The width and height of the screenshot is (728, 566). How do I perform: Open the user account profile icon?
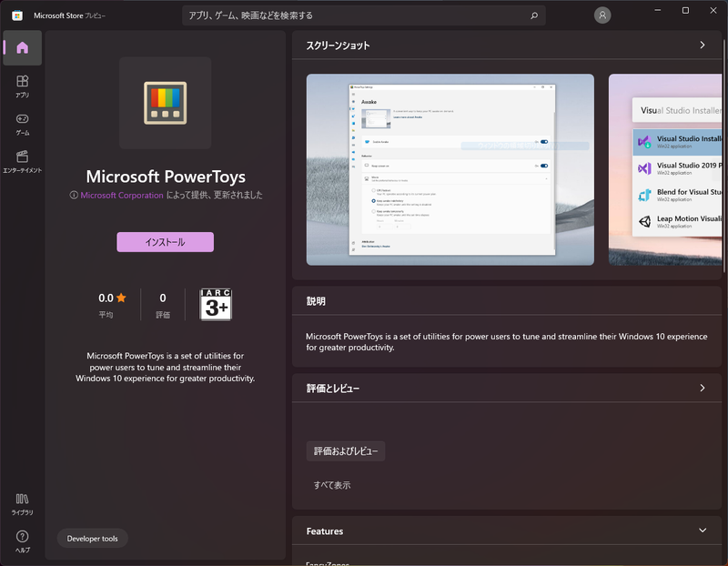[602, 15]
